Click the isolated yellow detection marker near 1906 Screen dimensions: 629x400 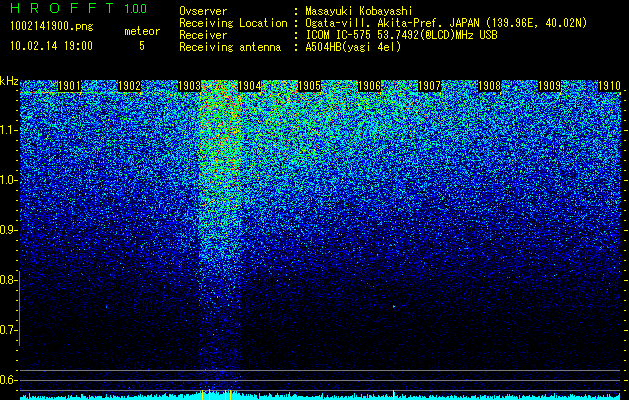click(x=394, y=395)
